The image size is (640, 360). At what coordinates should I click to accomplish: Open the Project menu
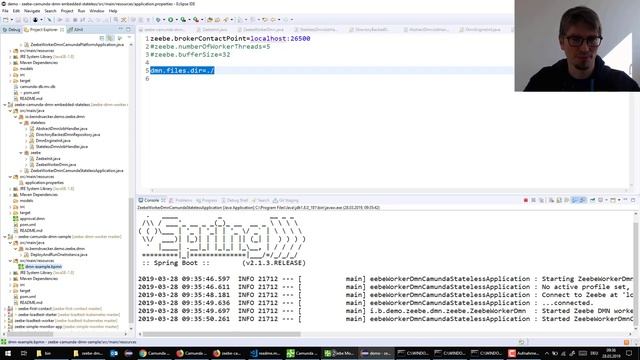[67, 11]
